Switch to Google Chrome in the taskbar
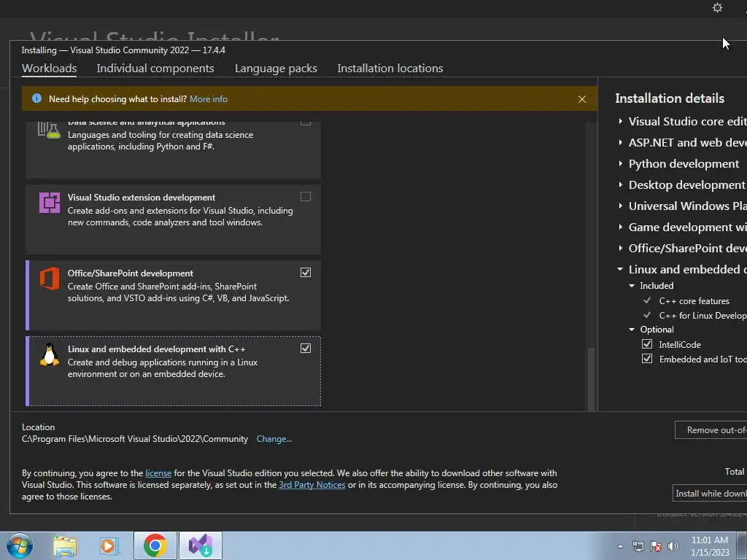The width and height of the screenshot is (747, 560). coord(155,545)
